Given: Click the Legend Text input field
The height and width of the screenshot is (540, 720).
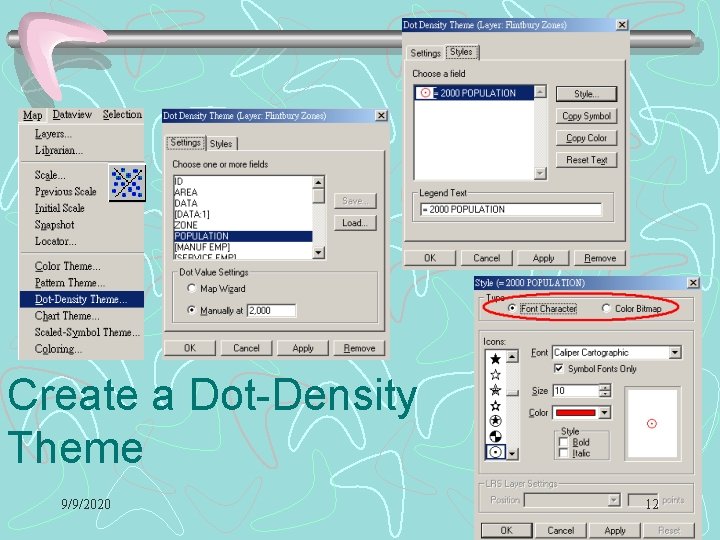Looking at the screenshot, I should coord(511,209).
